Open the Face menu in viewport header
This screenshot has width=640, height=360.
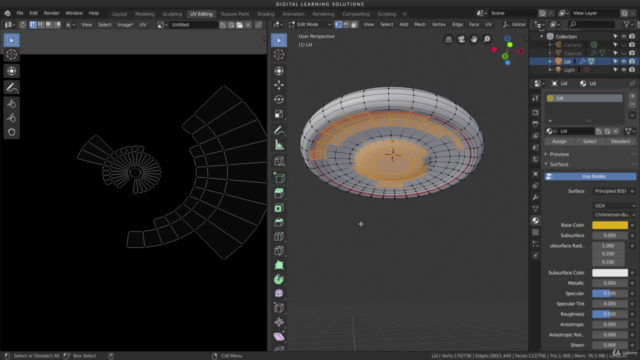(x=474, y=24)
